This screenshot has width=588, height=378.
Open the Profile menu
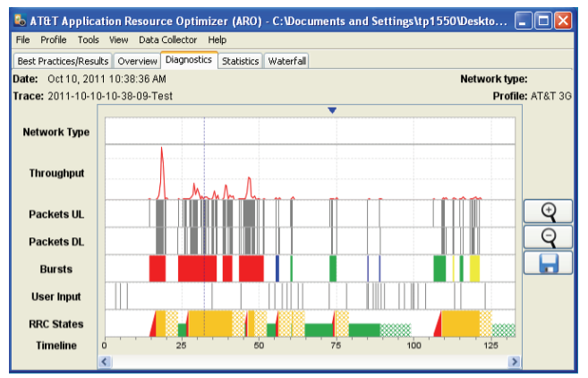(x=53, y=39)
